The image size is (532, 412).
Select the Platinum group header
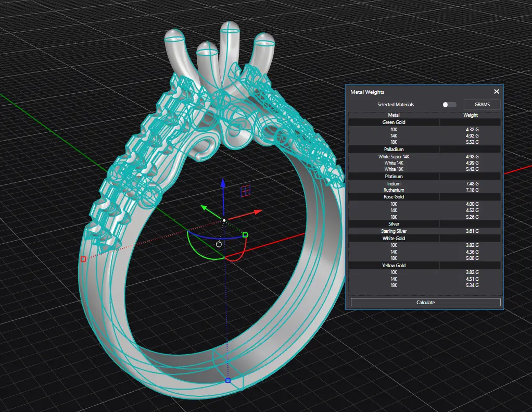pyautogui.click(x=394, y=177)
